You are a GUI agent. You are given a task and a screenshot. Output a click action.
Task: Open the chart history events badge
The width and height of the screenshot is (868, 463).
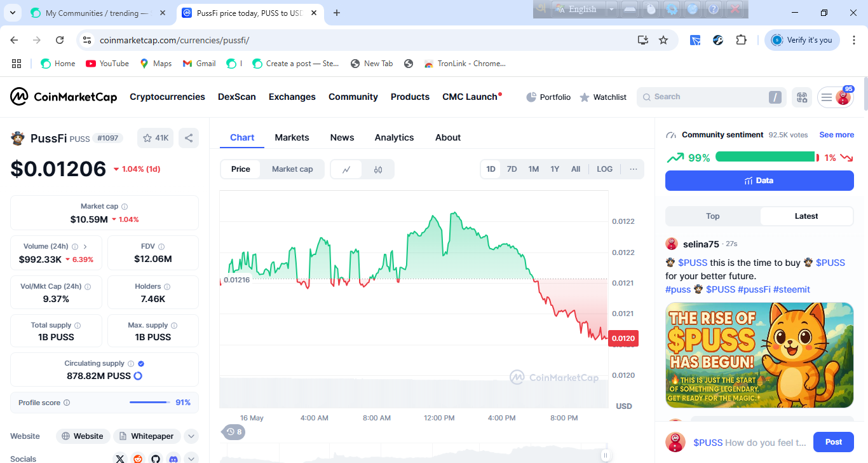click(234, 432)
